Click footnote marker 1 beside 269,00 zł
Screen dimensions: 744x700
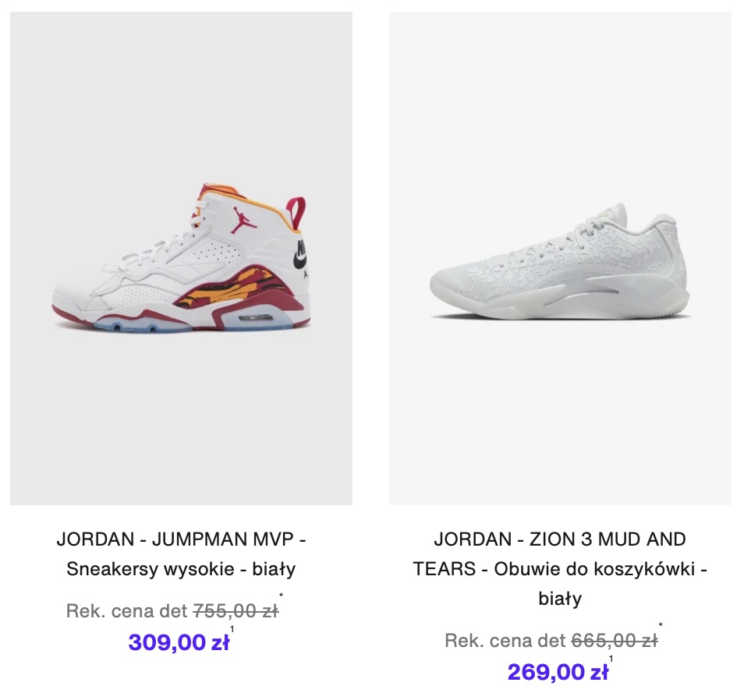point(611,659)
